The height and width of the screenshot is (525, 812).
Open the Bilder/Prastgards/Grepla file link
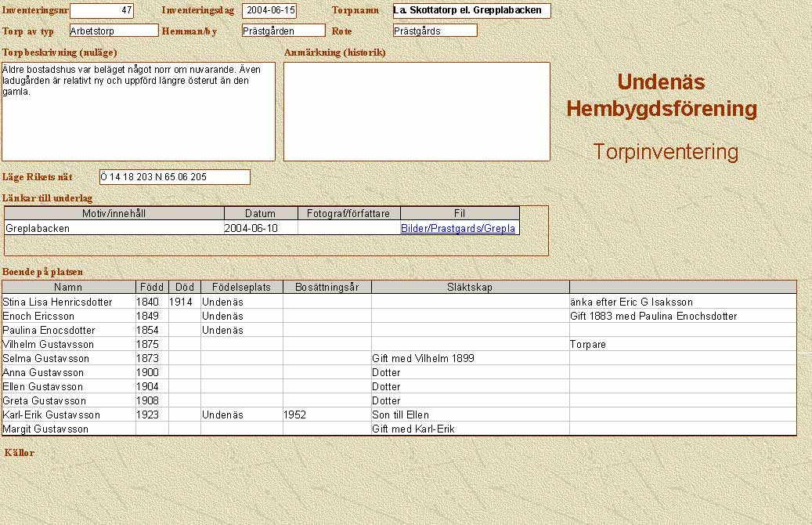[x=458, y=229]
